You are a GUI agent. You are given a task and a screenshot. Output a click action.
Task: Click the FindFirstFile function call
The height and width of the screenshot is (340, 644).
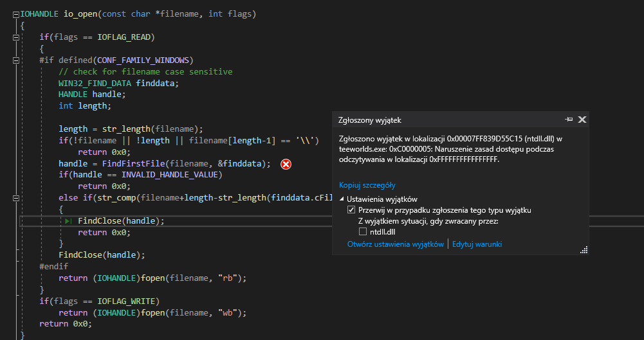tap(133, 164)
